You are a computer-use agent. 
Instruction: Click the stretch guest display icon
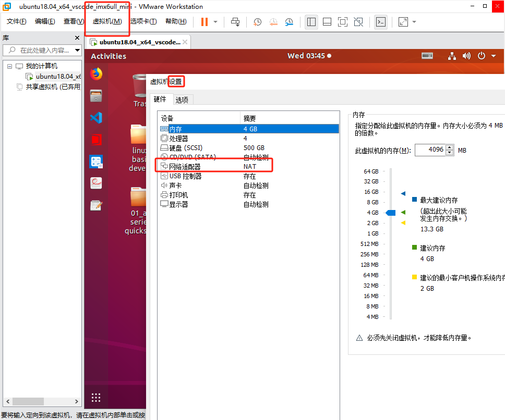pos(403,22)
